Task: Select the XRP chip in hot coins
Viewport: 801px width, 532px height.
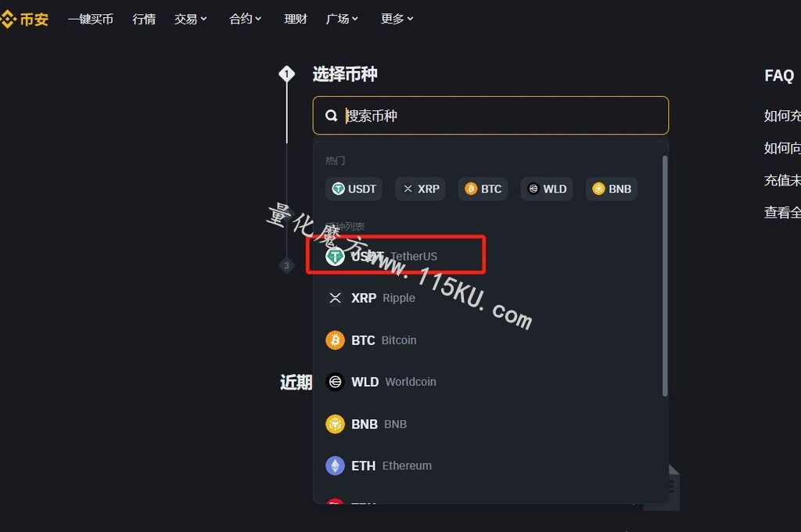Action: (x=420, y=189)
